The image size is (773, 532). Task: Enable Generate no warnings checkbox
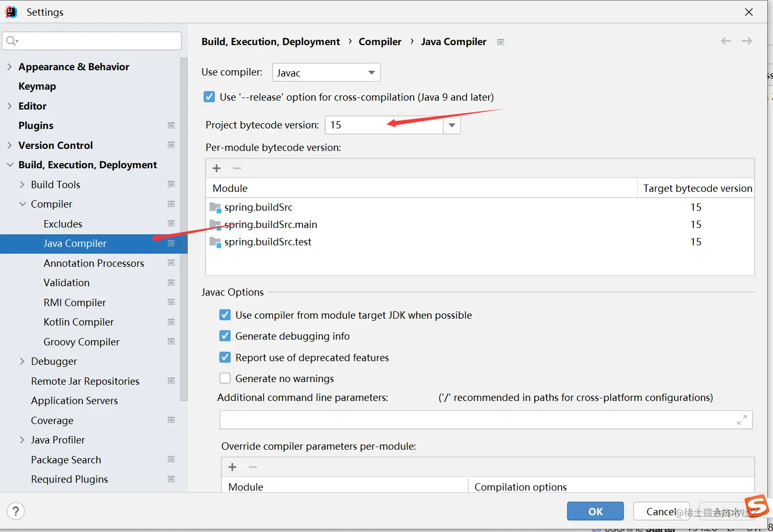(x=225, y=378)
